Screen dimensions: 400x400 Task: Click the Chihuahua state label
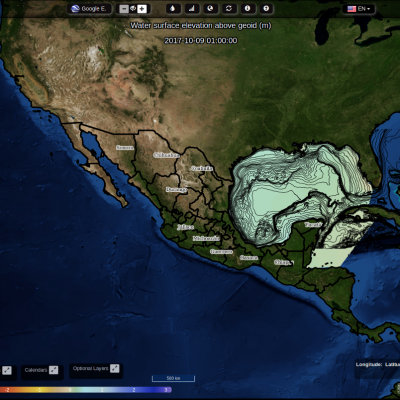click(166, 155)
